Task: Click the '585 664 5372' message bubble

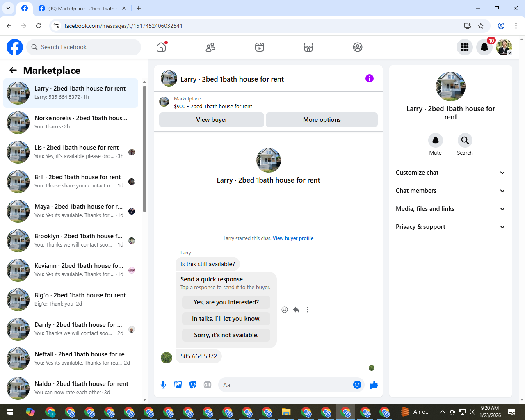Action: 199,356
